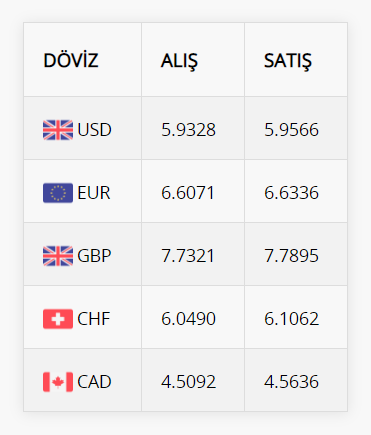Select the GBP currency label
The image size is (371, 435).
point(94,256)
